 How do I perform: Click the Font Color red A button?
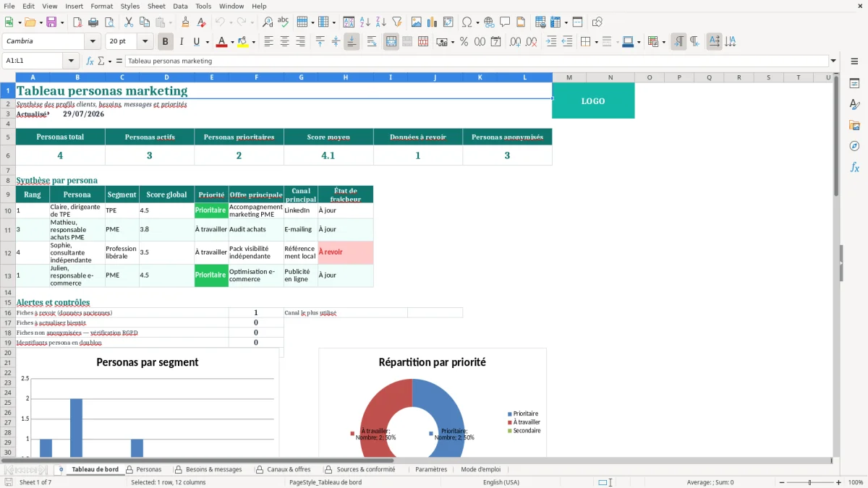pyautogui.click(x=221, y=41)
